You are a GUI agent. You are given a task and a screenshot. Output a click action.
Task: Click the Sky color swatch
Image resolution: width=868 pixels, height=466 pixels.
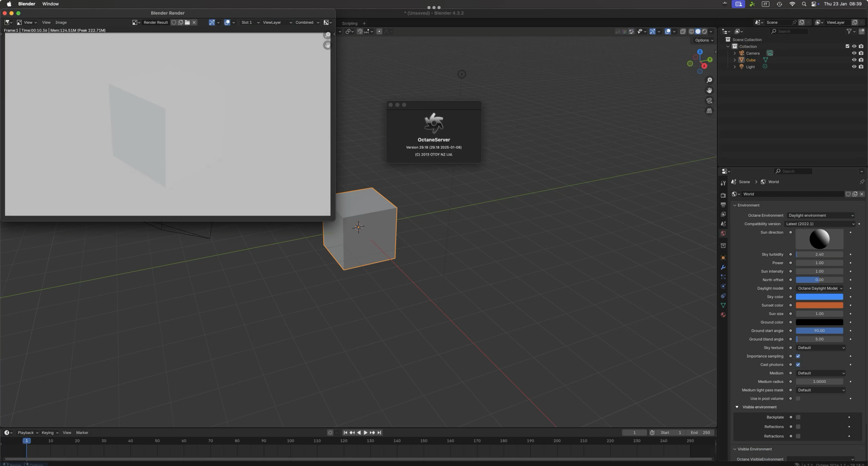click(819, 297)
